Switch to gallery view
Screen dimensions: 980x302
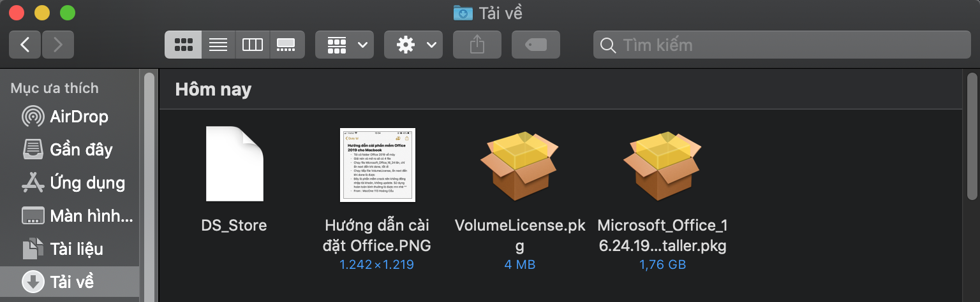[286, 45]
